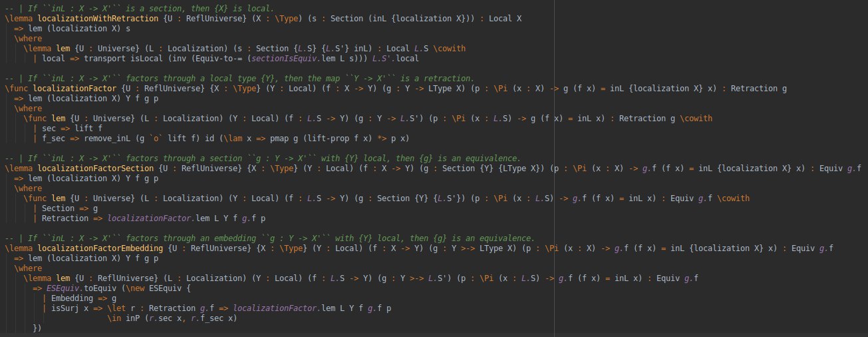Click the 'inP' constructor
Viewport: 868px width, 337px height.
(x=132, y=318)
